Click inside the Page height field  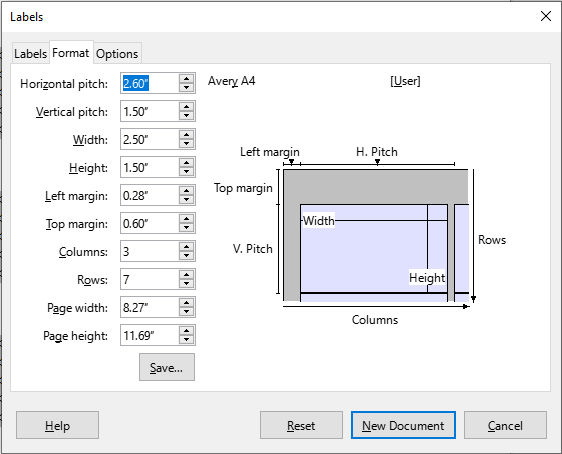[150, 335]
